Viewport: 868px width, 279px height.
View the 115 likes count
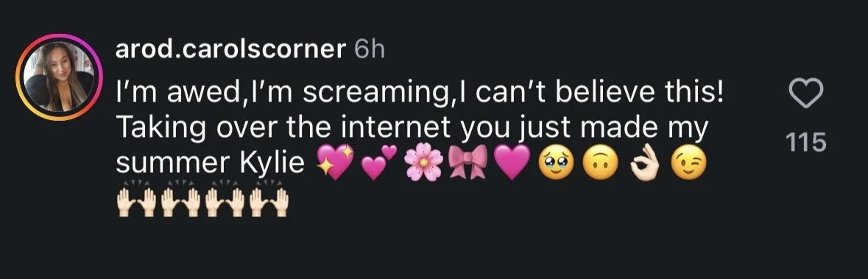tap(806, 143)
